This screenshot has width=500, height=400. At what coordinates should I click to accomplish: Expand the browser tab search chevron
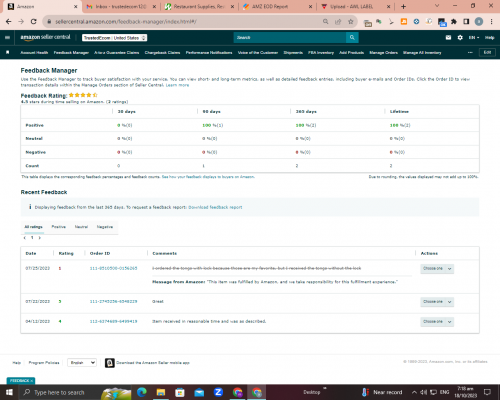[437, 6]
